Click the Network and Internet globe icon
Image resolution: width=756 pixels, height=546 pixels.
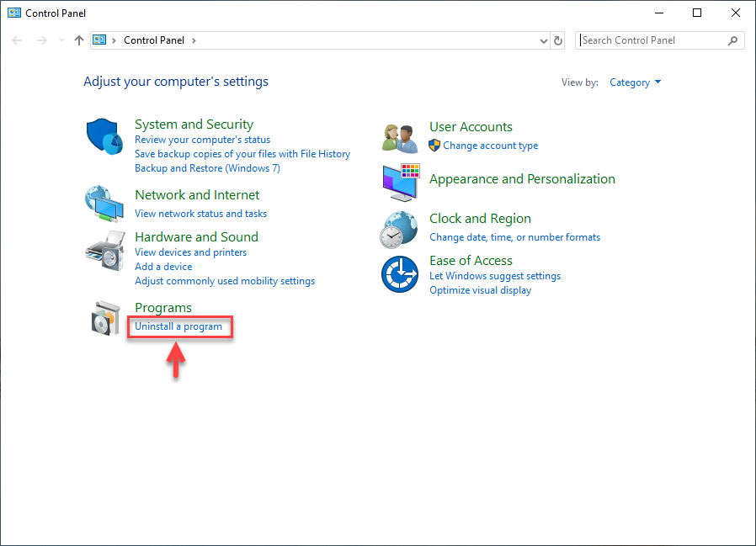coord(104,204)
